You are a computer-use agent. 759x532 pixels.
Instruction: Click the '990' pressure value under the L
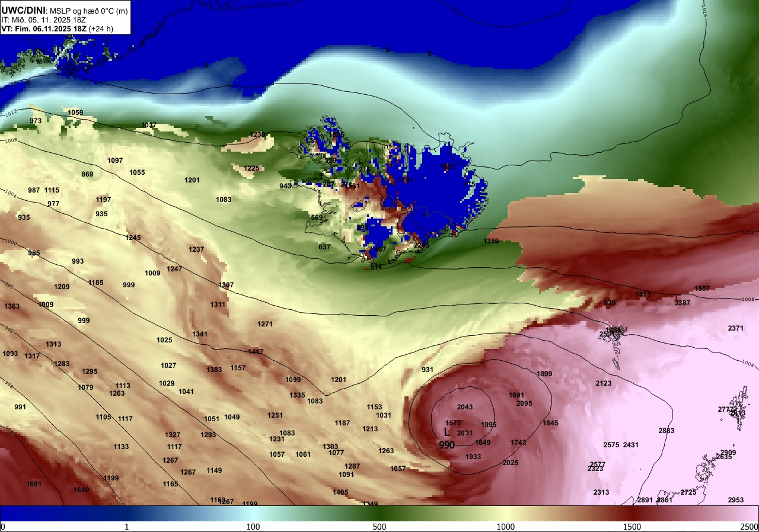click(x=447, y=445)
